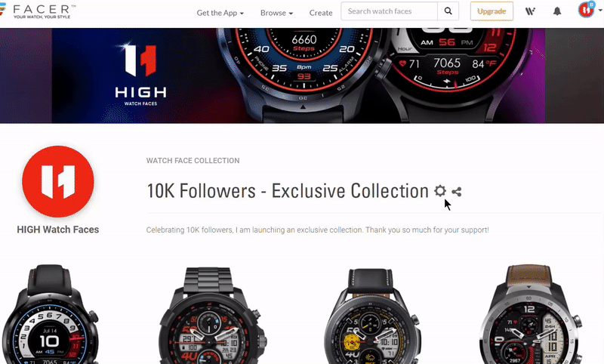The width and height of the screenshot is (604, 364).
Task: Open collection settings gear icon
Action: tap(440, 191)
